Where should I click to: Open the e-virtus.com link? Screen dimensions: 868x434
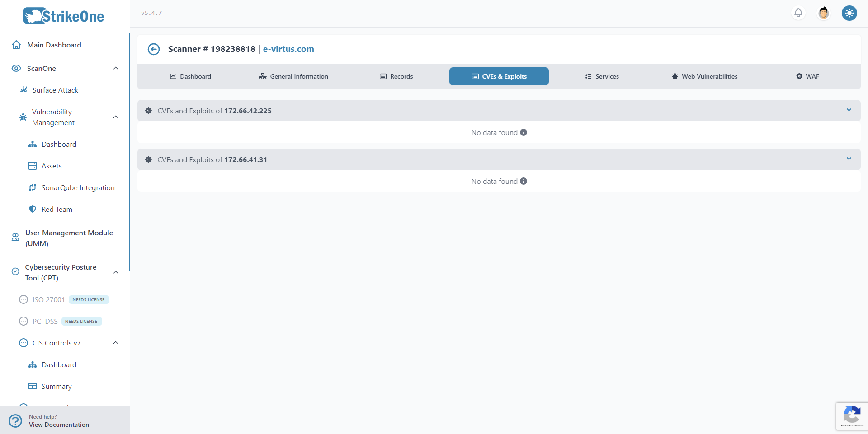point(288,49)
